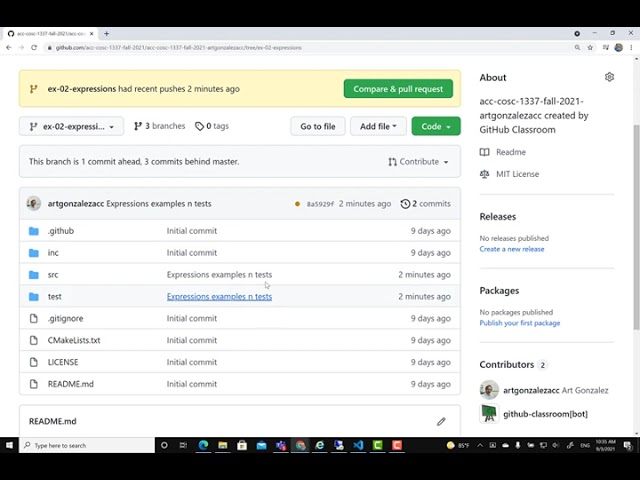
Task: Click the src folder icon
Action: pos(34,275)
